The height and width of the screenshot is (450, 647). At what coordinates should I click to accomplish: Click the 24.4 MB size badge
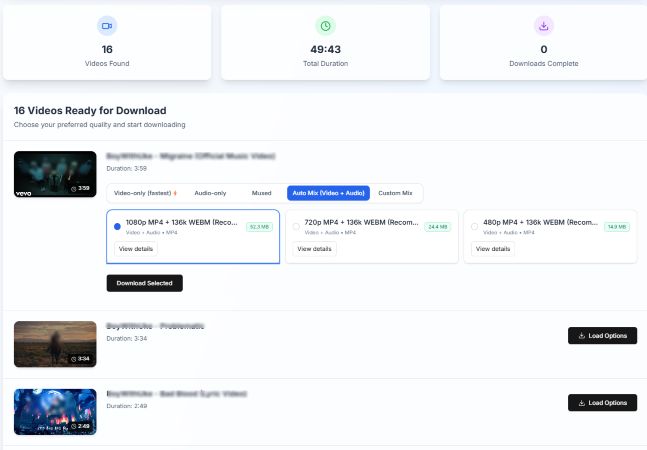click(437, 227)
